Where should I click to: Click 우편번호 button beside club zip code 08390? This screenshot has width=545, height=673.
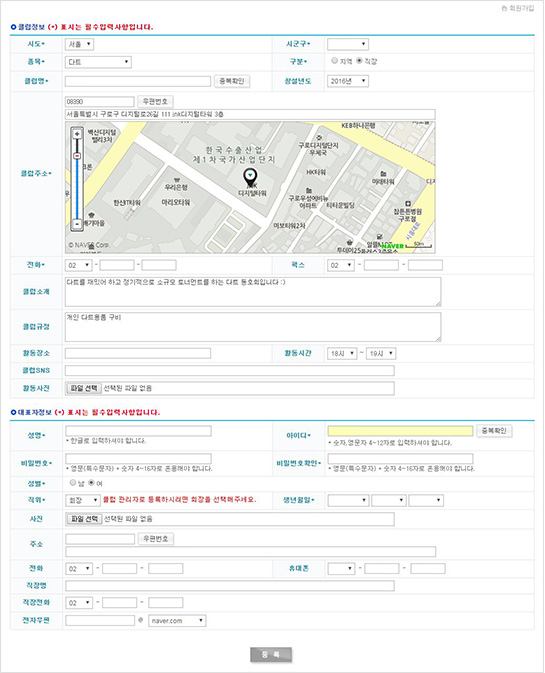(x=155, y=102)
